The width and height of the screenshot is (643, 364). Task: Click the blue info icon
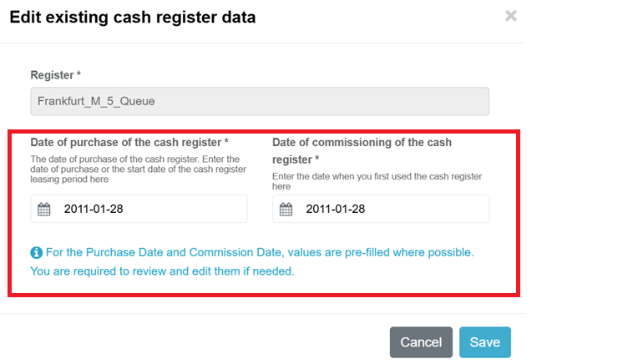(36, 252)
